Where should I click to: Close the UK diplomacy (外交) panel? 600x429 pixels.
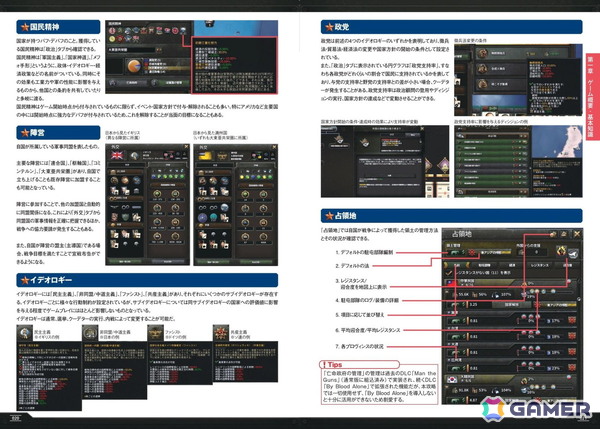click(x=186, y=147)
